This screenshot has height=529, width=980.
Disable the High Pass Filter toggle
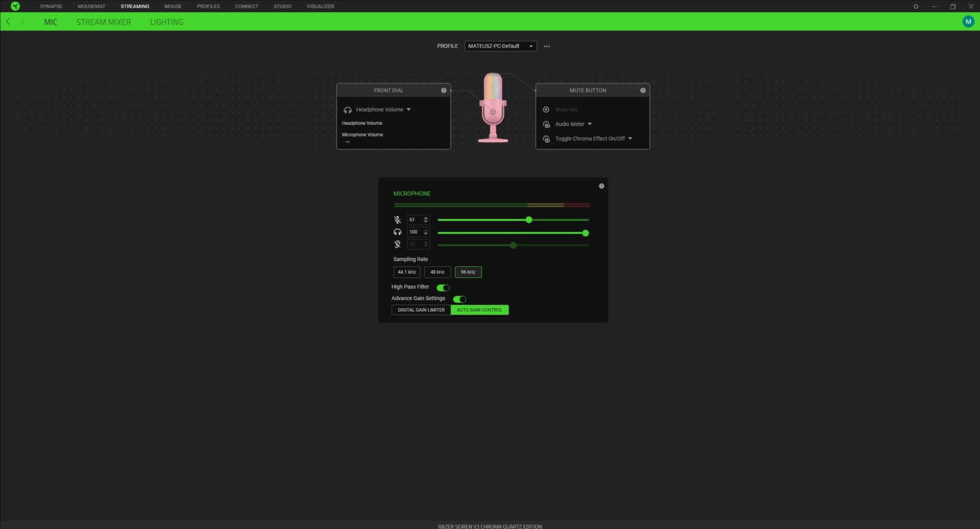point(443,287)
